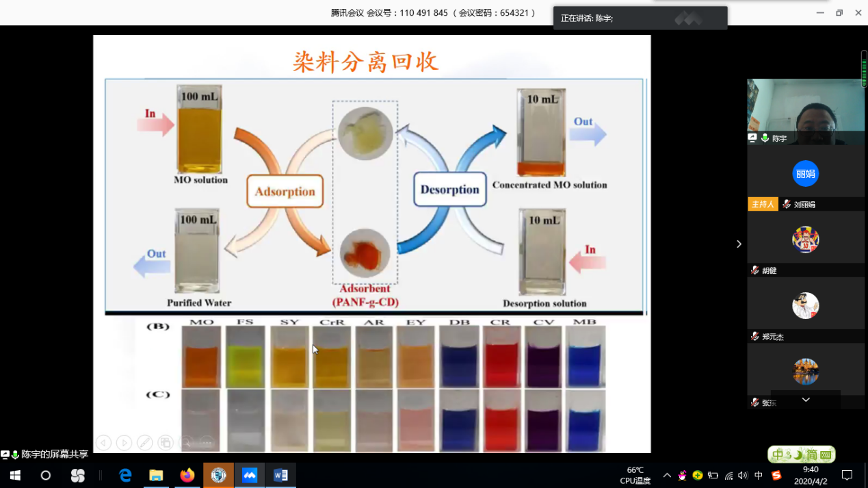Expand hidden system tray icons
868x488 pixels.
pyautogui.click(x=667, y=475)
